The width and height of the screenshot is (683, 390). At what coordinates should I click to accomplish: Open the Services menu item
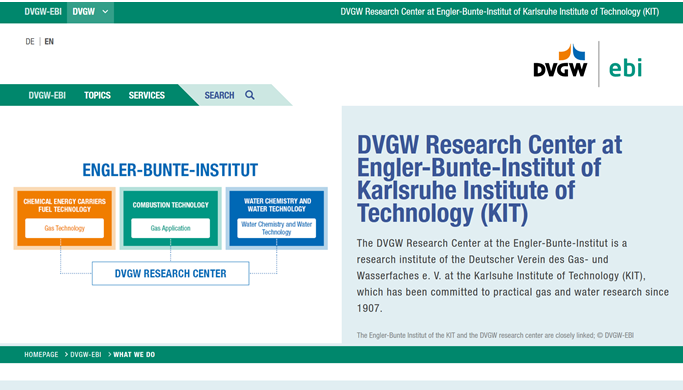147,95
